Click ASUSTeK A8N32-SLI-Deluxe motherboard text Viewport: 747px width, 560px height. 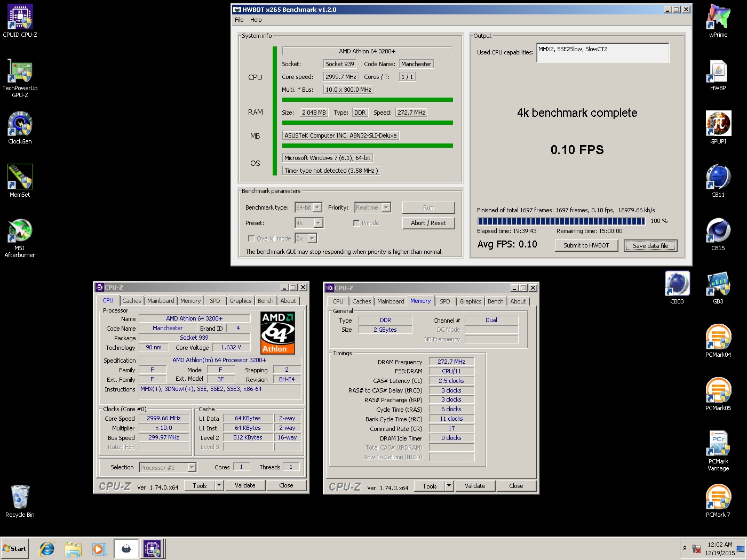[340, 135]
